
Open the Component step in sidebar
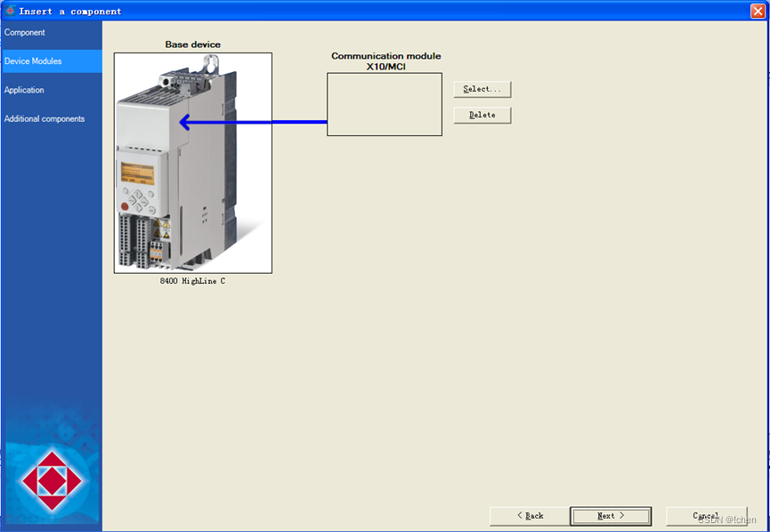(25, 32)
